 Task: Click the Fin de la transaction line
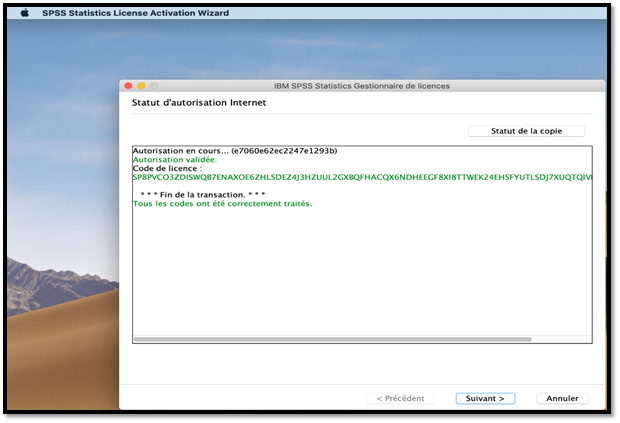[203, 194]
